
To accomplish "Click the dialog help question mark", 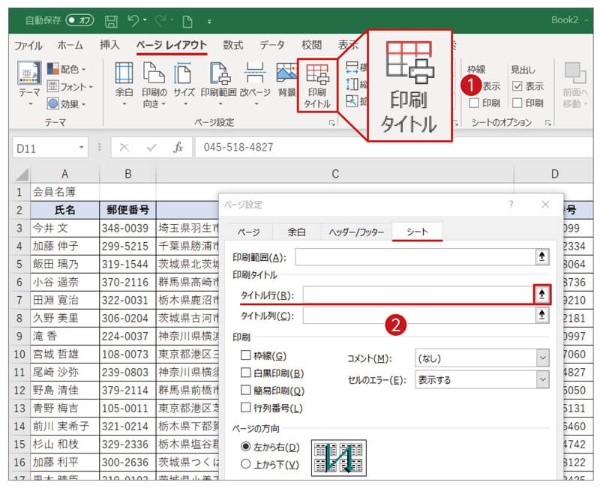I will pyautogui.click(x=511, y=205).
